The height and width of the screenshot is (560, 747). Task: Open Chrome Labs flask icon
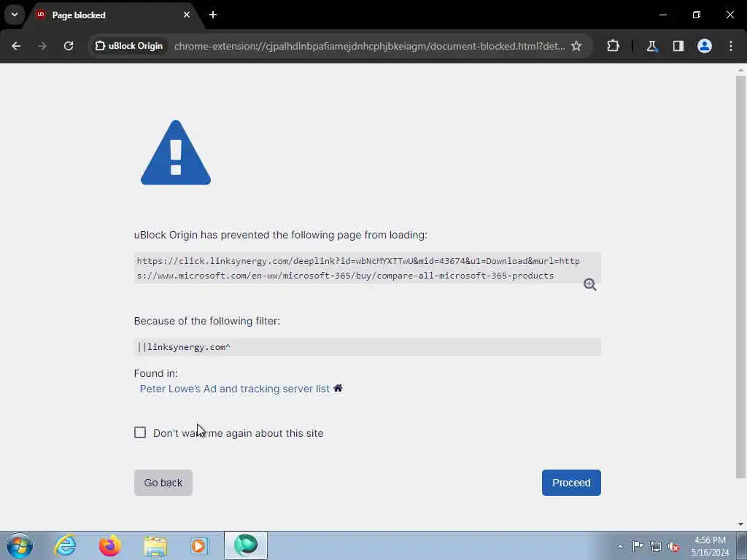651,46
